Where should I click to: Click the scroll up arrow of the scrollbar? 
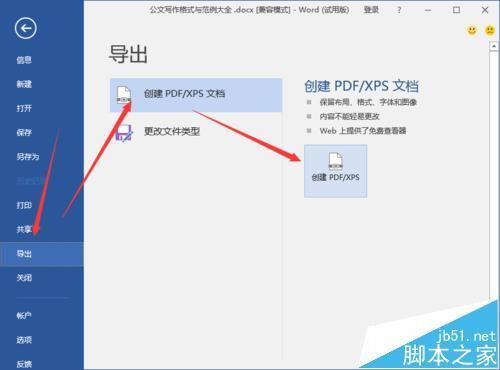coord(494,47)
